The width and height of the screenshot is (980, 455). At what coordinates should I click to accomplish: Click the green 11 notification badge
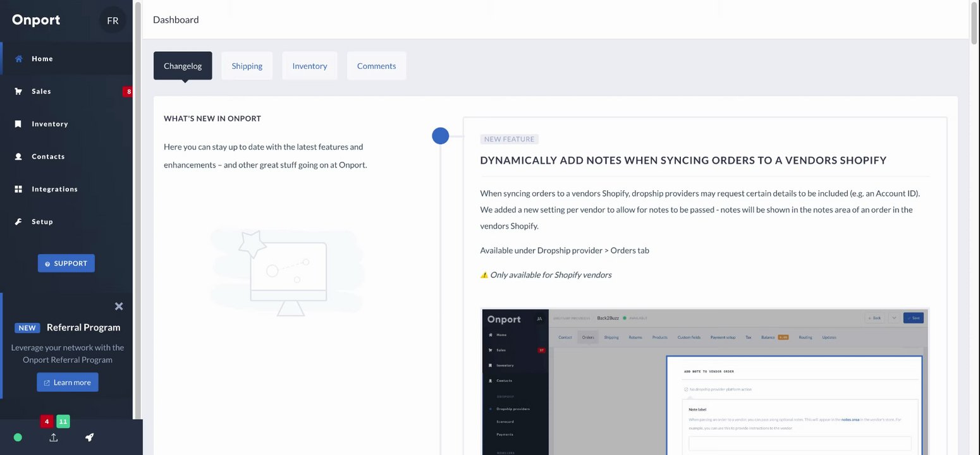[x=63, y=422]
